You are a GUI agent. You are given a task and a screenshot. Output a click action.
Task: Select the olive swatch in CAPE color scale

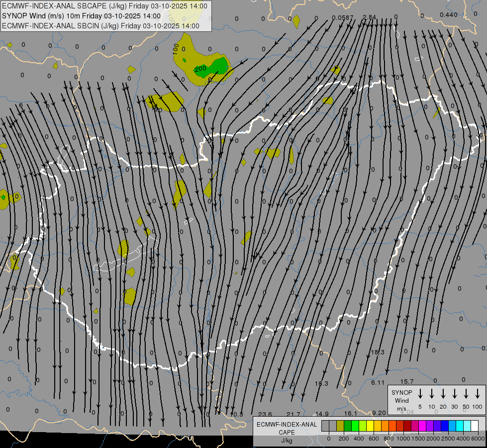340,426
